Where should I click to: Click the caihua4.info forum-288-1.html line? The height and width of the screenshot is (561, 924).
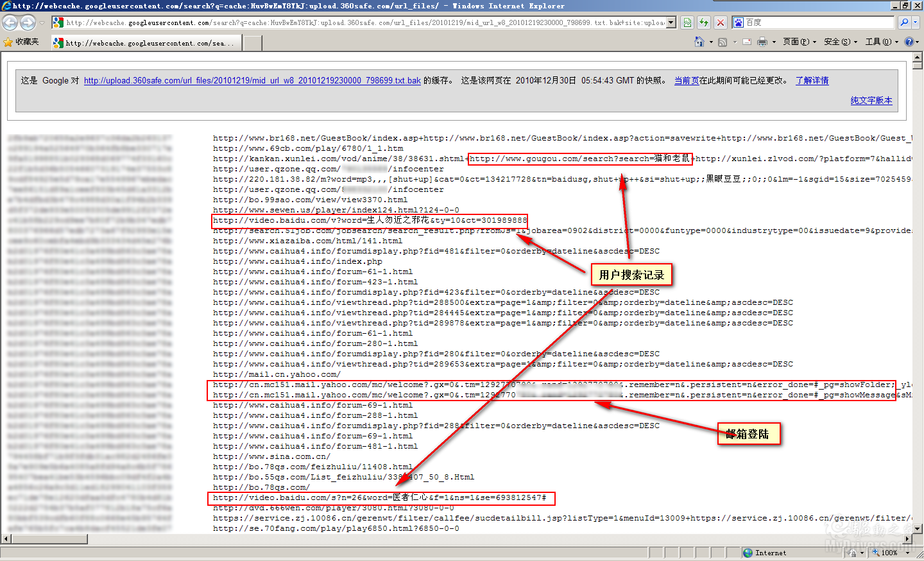click(x=315, y=415)
